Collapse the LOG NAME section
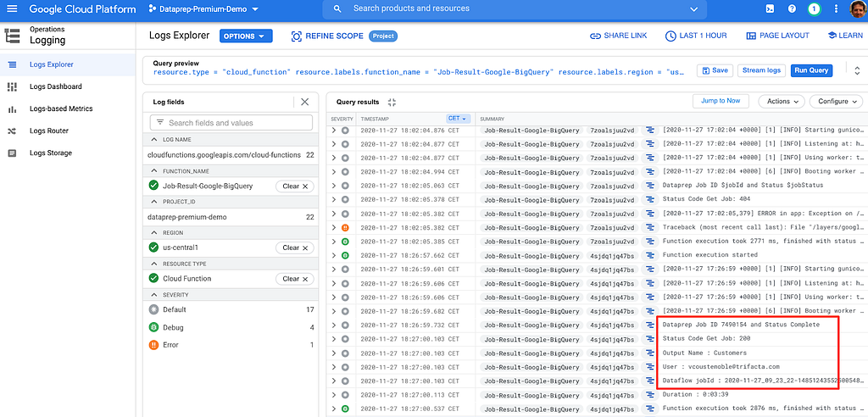The height and width of the screenshot is (417, 868). click(154, 140)
